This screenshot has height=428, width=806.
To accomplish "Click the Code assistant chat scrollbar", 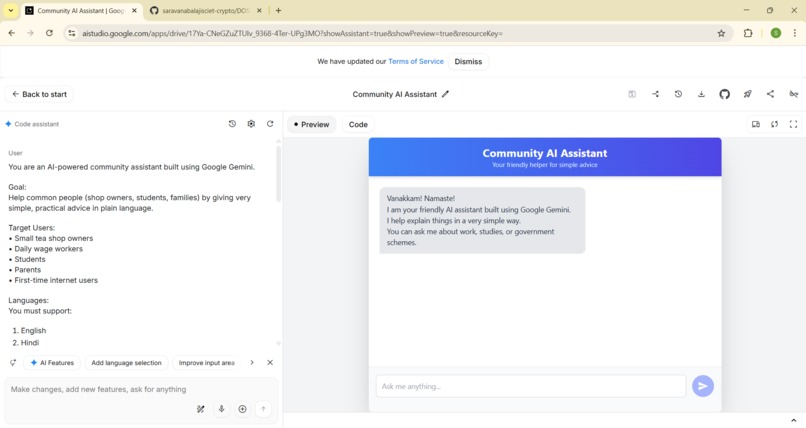I will [279, 174].
